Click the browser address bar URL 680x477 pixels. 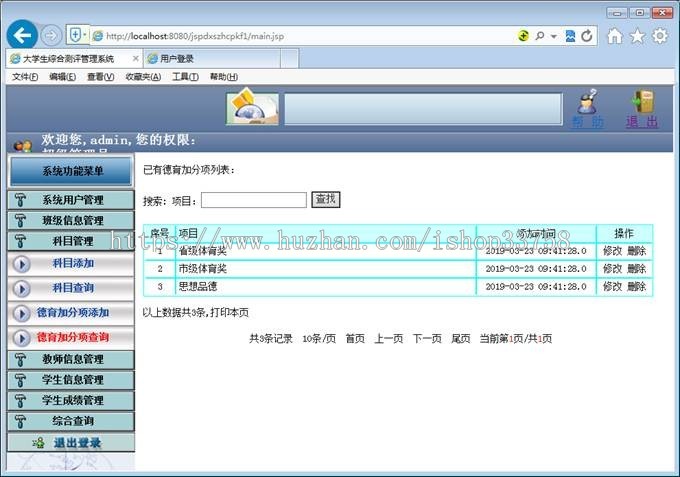[x=195, y=36]
